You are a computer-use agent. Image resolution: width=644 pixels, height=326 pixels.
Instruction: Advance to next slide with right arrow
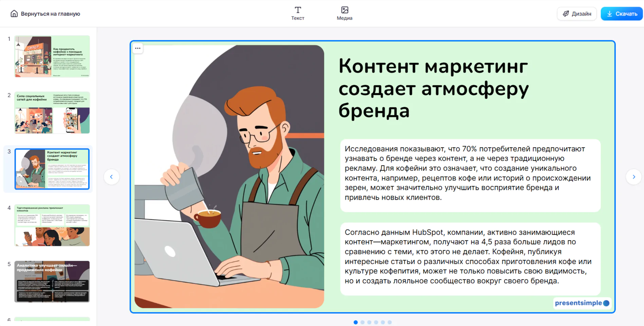point(633,177)
